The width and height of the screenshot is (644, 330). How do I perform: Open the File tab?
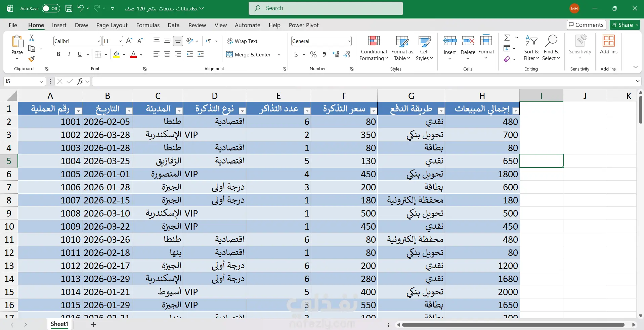point(13,25)
